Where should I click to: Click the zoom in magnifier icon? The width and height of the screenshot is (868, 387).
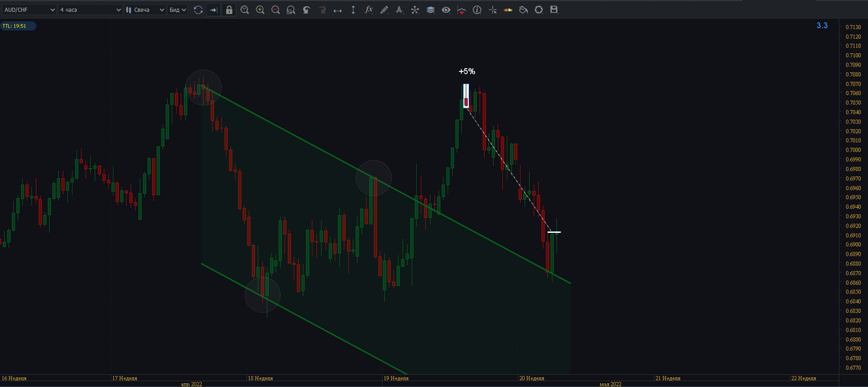pyautogui.click(x=260, y=10)
